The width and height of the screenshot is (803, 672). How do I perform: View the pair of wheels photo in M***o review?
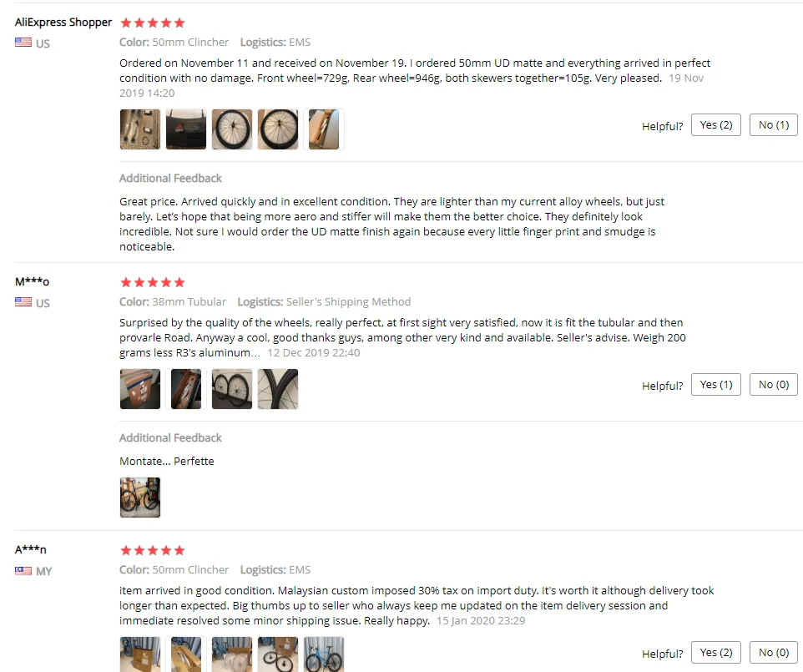(x=232, y=389)
